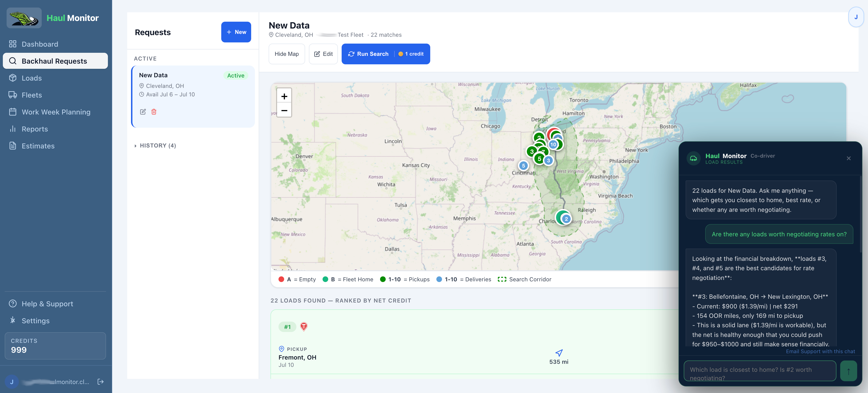The image size is (868, 393).
Task: Click Hide Map button
Action: (x=287, y=54)
